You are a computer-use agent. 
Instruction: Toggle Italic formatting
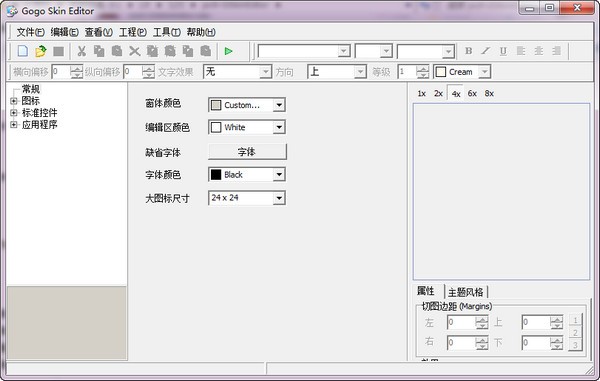coord(486,51)
